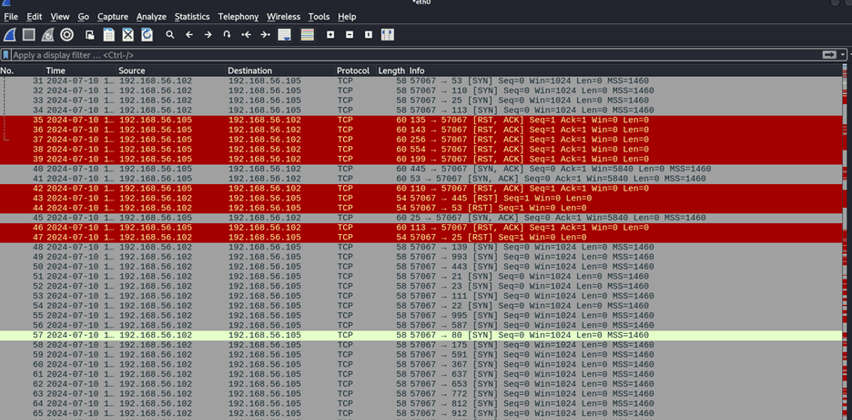Toggle auto-scroll during live capture

pos(284,35)
